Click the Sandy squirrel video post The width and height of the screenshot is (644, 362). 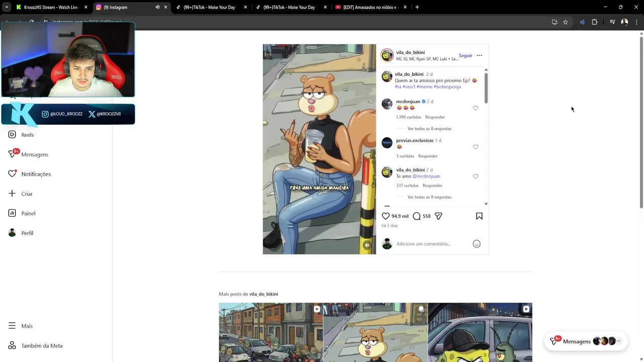coord(319,149)
